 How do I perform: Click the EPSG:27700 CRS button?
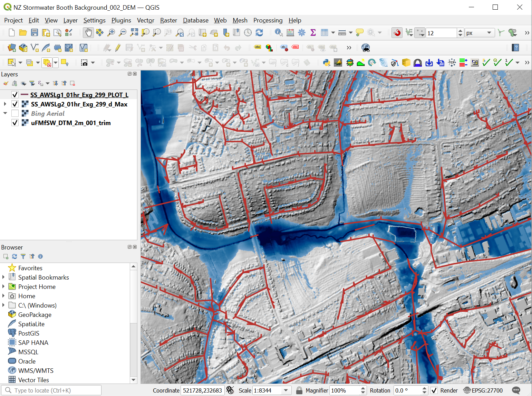(483, 390)
